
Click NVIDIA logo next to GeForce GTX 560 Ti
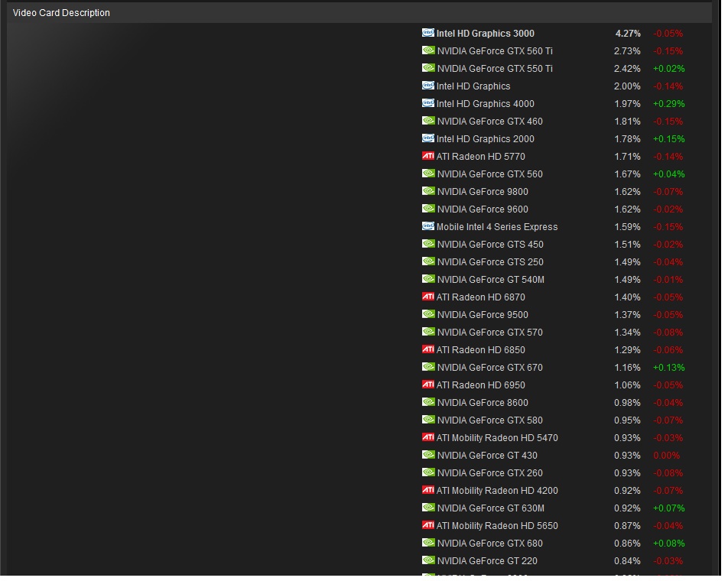428,50
